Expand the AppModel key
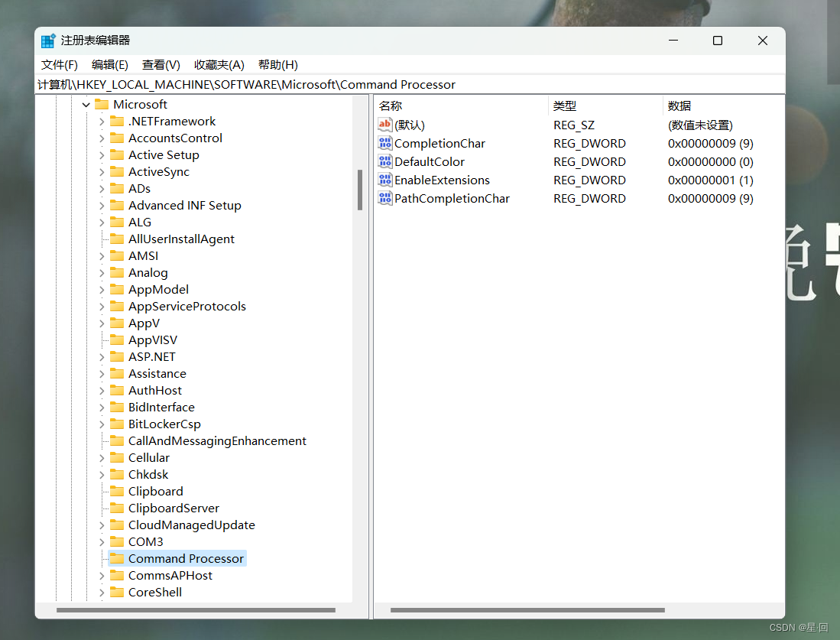The width and height of the screenshot is (840, 640). pyautogui.click(x=102, y=290)
